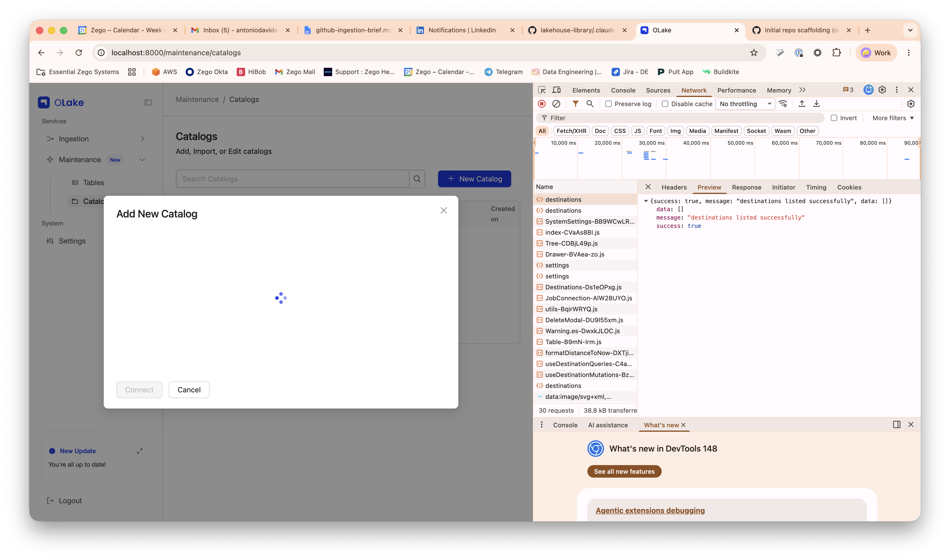The width and height of the screenshot is (950, 560).
Task: Open the Work profile menu
Action: pos(876,53)
